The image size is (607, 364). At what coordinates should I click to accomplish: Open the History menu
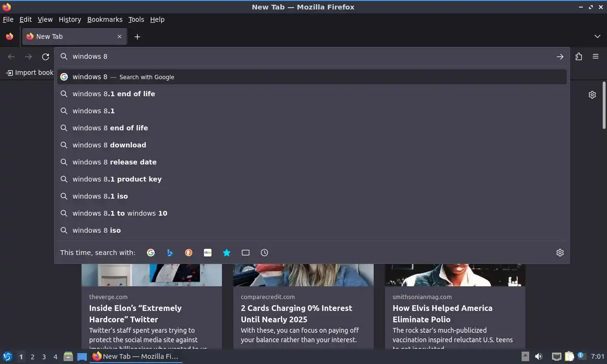pyautogui.click(x=70, y=19)
